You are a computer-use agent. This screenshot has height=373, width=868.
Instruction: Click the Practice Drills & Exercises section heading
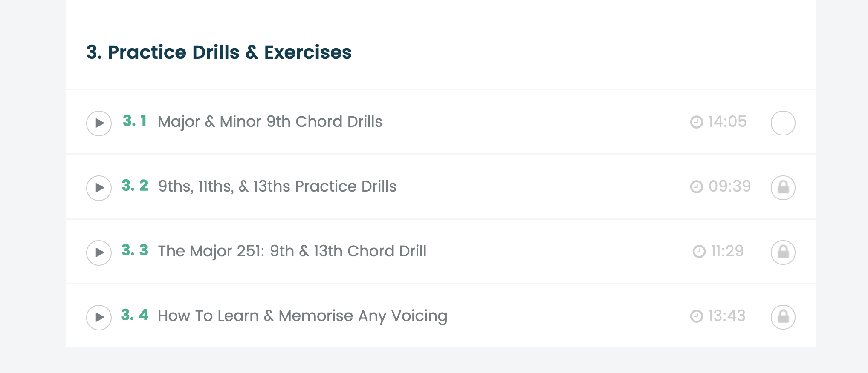click(x=219, y=52)
